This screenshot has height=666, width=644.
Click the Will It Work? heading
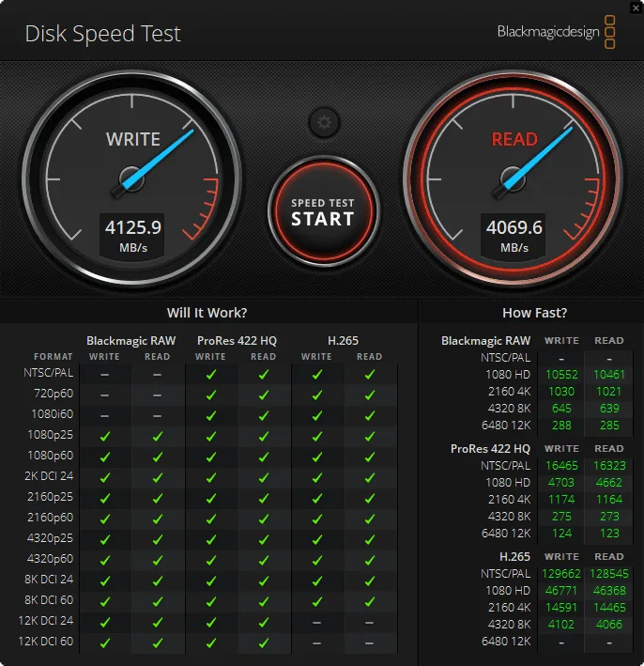[x=207, y=313]
